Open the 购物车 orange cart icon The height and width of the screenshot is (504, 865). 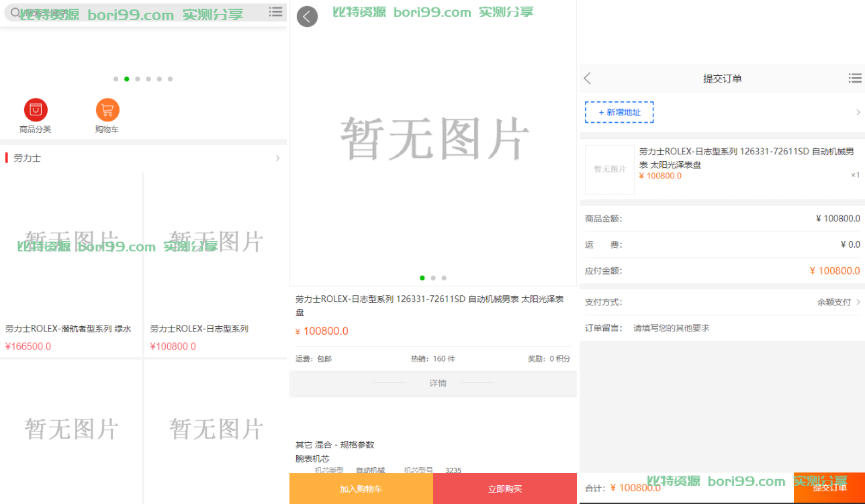point(107,109)
